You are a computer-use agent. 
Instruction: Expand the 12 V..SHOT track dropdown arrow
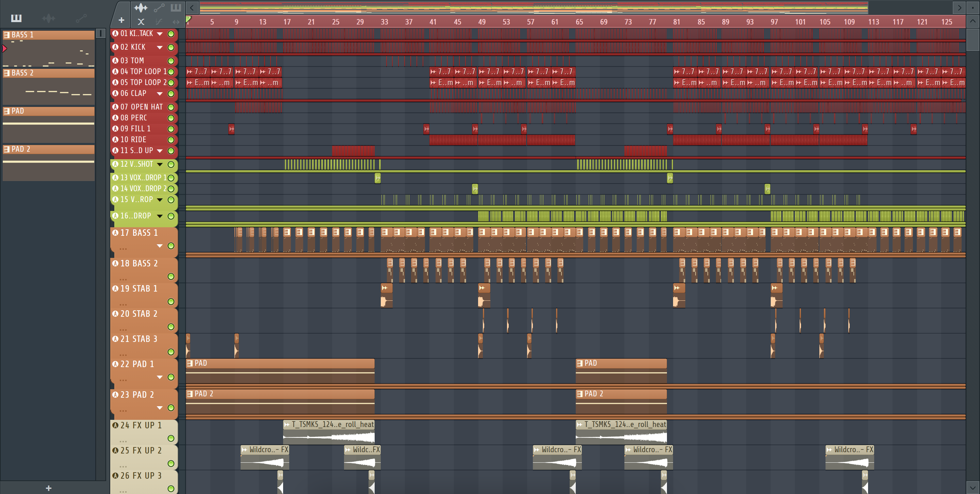pyautogui.click(x=160, y=164)
